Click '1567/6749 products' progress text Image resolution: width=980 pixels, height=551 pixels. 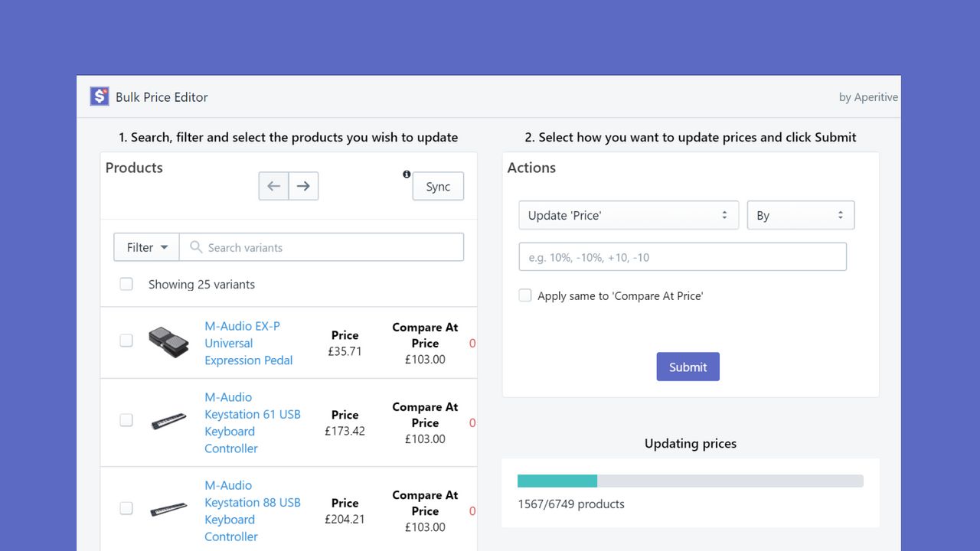(571, 504)
